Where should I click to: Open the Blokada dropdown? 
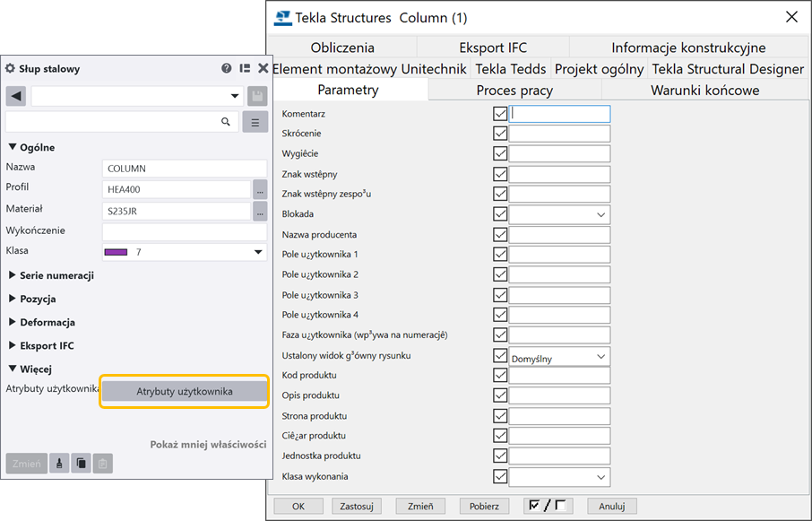[x=600, y=215]
